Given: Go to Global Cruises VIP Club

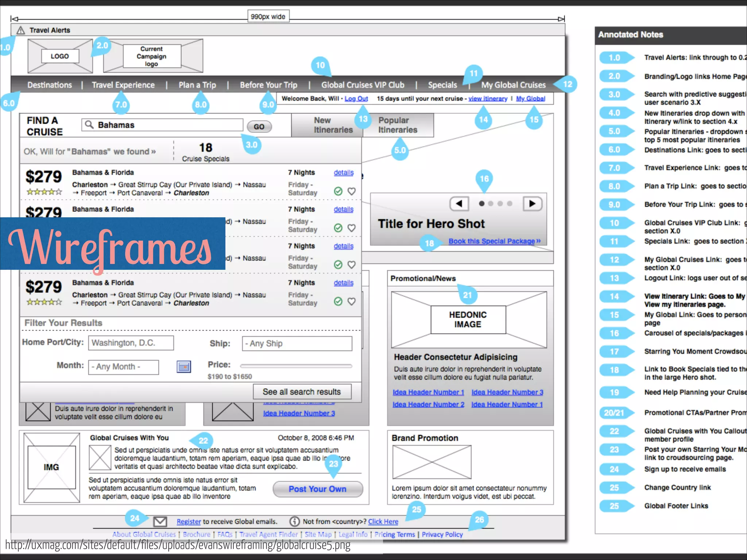Looking at the screenshot, I should coord(363,85).
